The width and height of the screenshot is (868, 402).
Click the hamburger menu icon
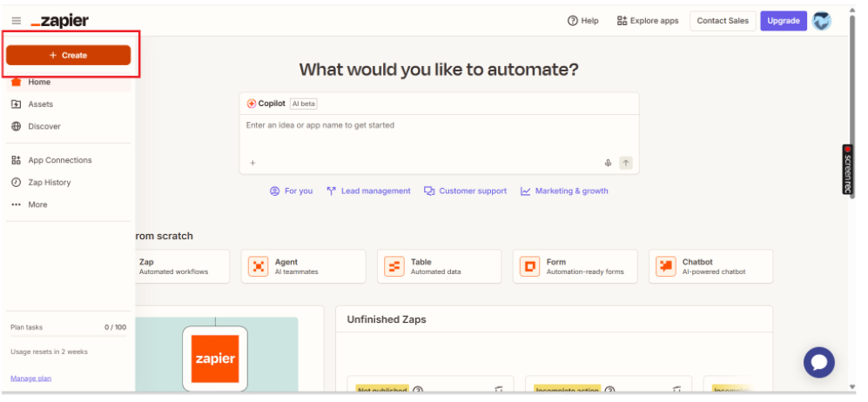pos(16,21)
